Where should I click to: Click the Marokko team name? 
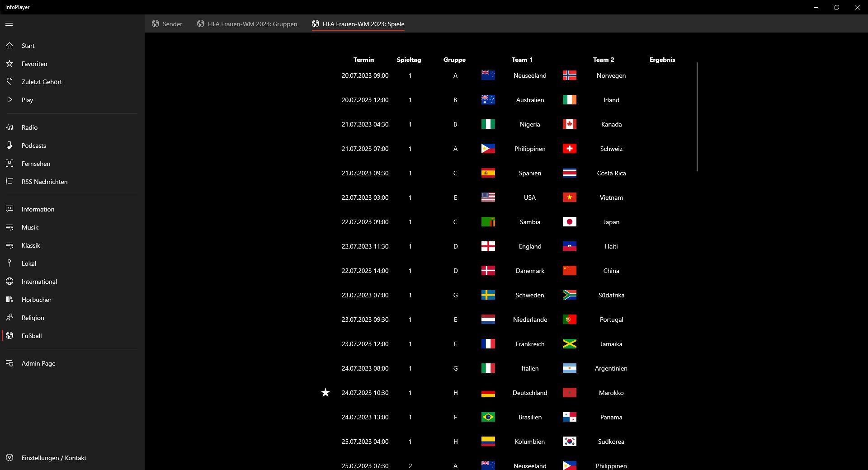click(x=611, y=393)
